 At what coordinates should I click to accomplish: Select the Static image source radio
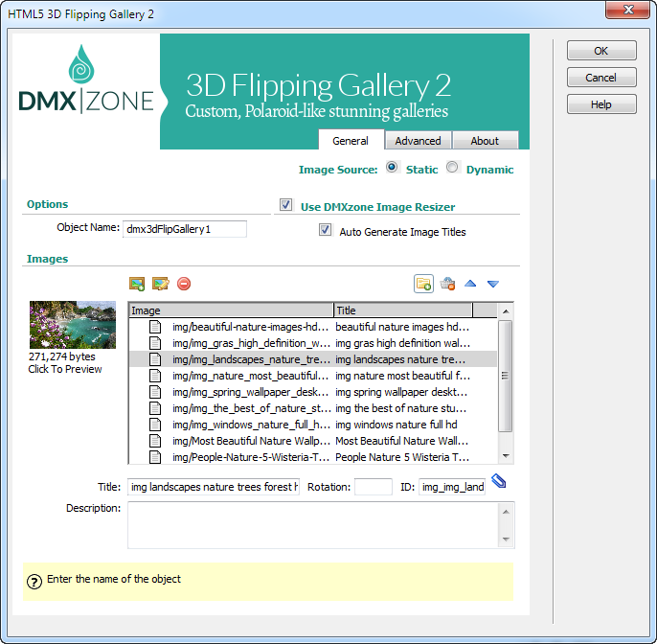click(x=392, y=168)
